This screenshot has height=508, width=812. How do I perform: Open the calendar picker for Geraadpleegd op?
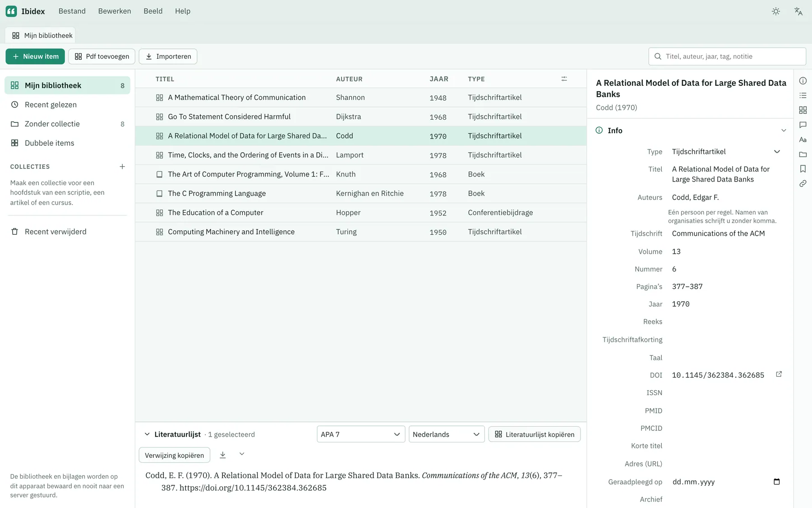(776, 481)
